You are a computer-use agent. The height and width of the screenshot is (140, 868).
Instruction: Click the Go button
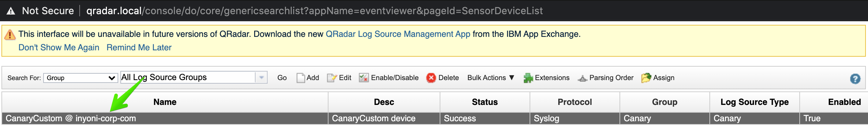pyautogui.click(x=282, y=78)
